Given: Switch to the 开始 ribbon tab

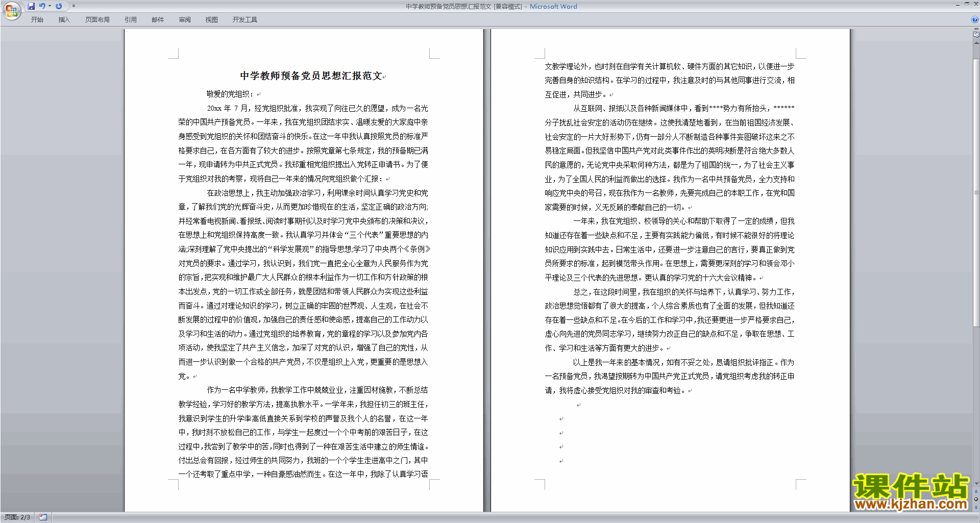Looking at the screenshot, I should click(37, 20).
